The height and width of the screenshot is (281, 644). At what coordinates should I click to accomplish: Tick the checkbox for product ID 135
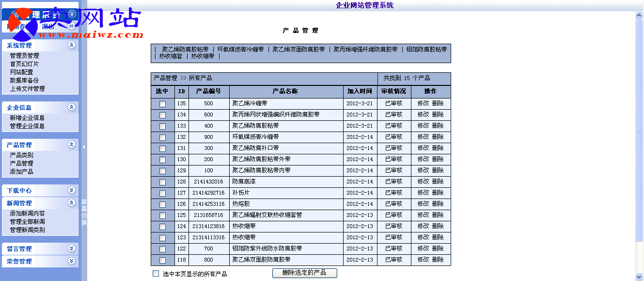pyautogui.click(x=163, y=104)
